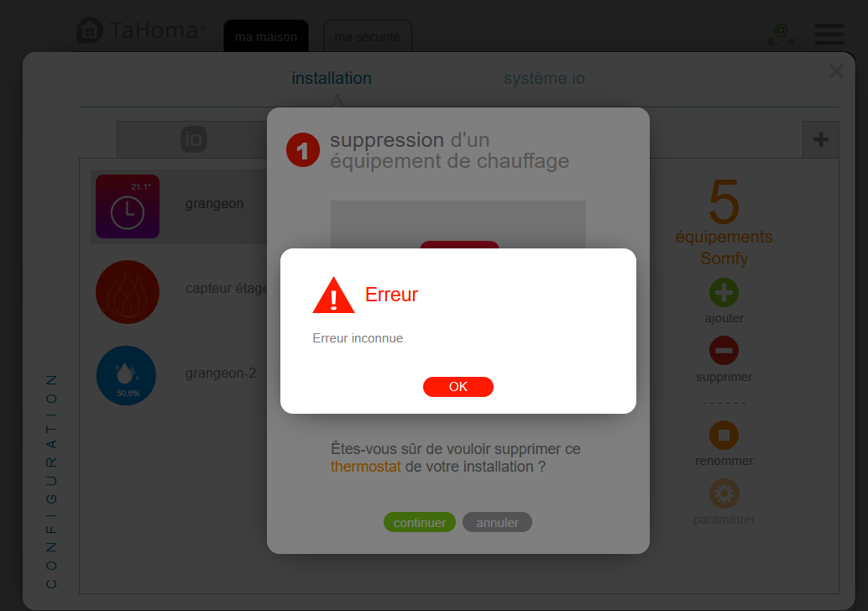Click the green ajouter plus icon
The width and height of the screenshot is (868, 611).
coord(724,293)
